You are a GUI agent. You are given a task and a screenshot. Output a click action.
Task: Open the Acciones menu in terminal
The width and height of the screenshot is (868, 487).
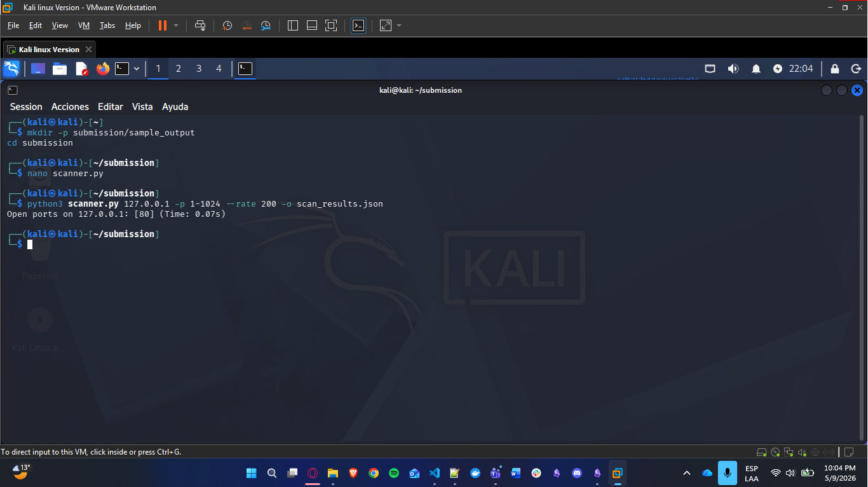70,107
